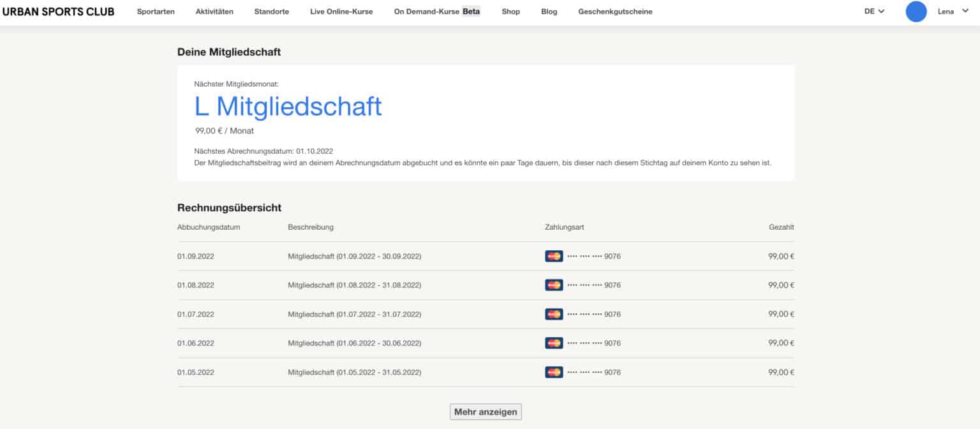The image size is (980, 429).
Task: Expand the Lena account dropdown
Action: [953, 11]
